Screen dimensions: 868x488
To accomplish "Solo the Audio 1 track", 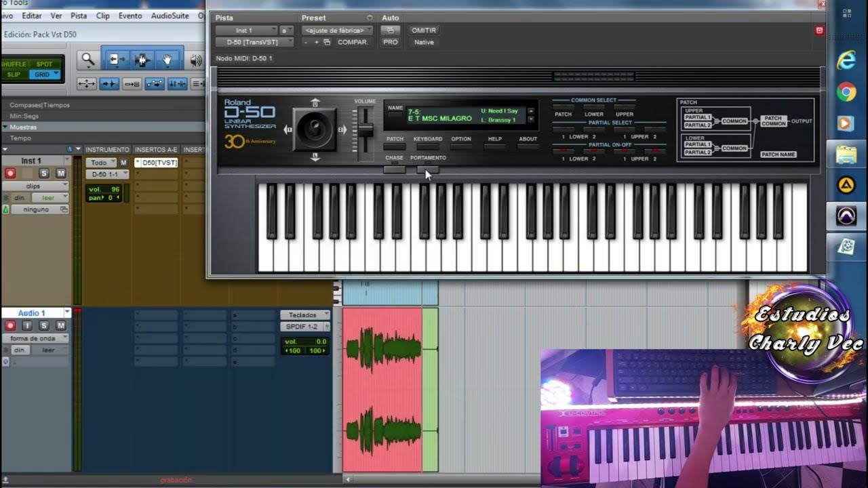I will 43,326.
